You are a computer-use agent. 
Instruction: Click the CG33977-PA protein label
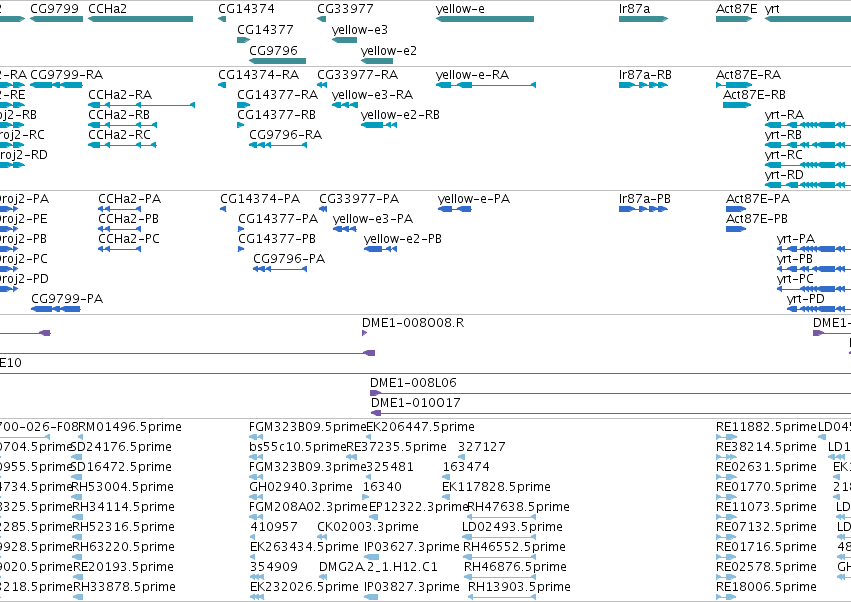coord(359,199)
